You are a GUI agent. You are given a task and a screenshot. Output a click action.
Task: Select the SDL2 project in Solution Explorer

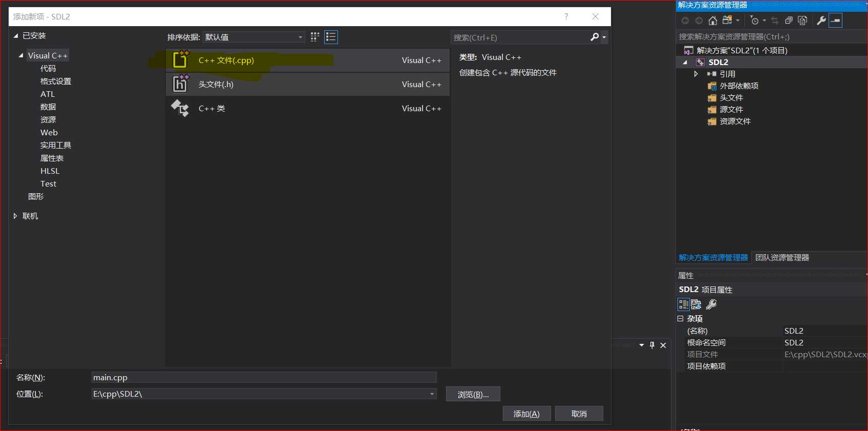coord(718,62)
